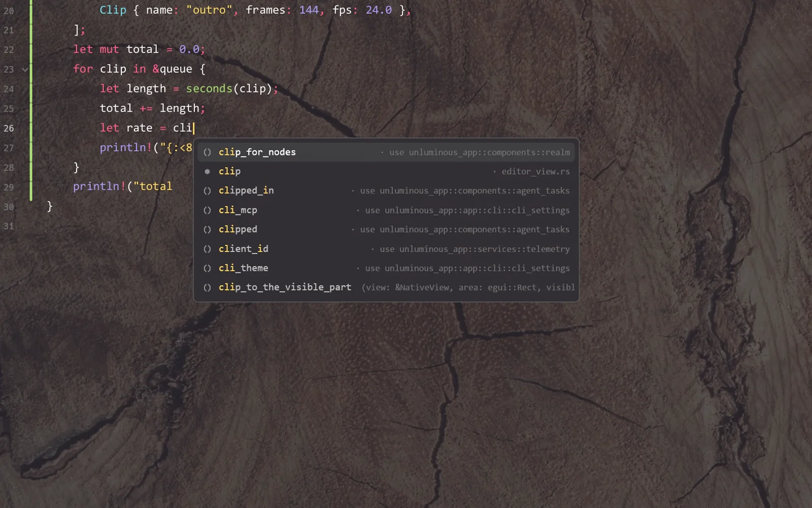812x508 pixels.
Task: Choose the clip variable suggestion
Action: tap(386, 171)
